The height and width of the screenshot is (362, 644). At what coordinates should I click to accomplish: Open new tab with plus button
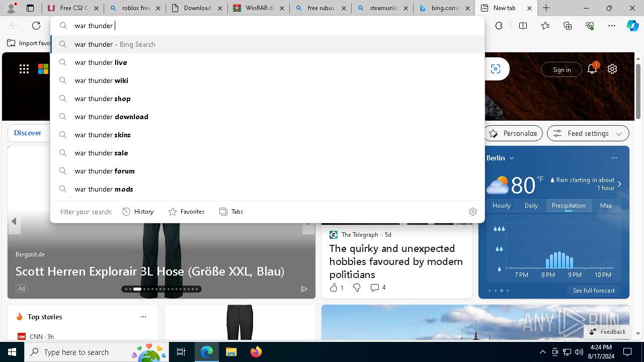tap(546, 8)
